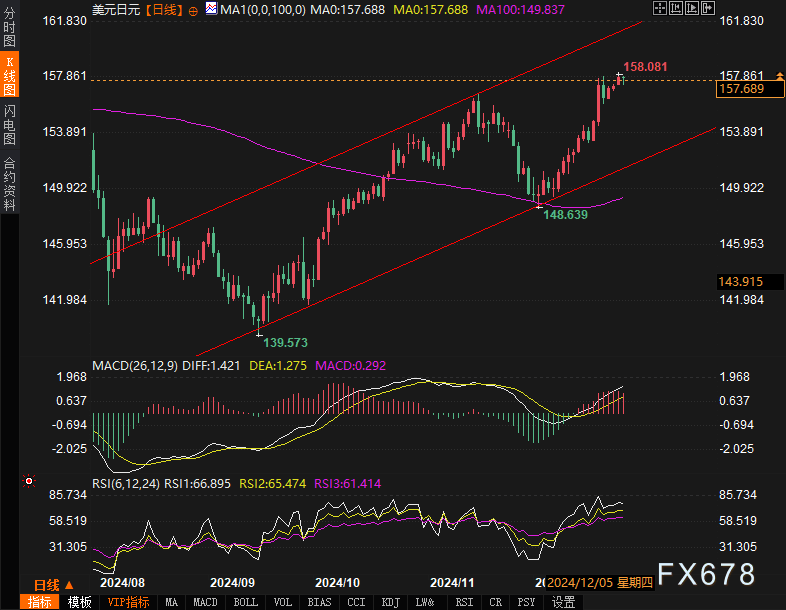Image resolution: width=786 pixels, height=610 pixels.
Task: Click the 2024/12/05 星期四 date label
Action: pos(600,582)
